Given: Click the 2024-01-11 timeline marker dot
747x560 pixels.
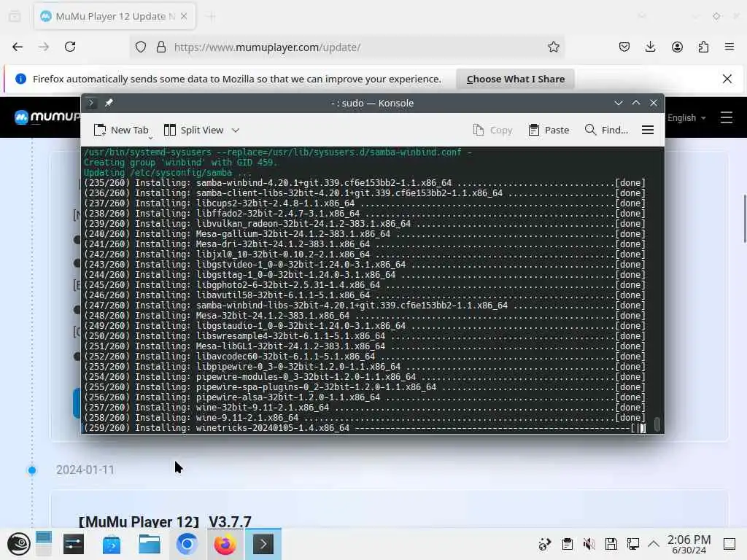Looking at the screenshot, I should (x=32, y=470).
